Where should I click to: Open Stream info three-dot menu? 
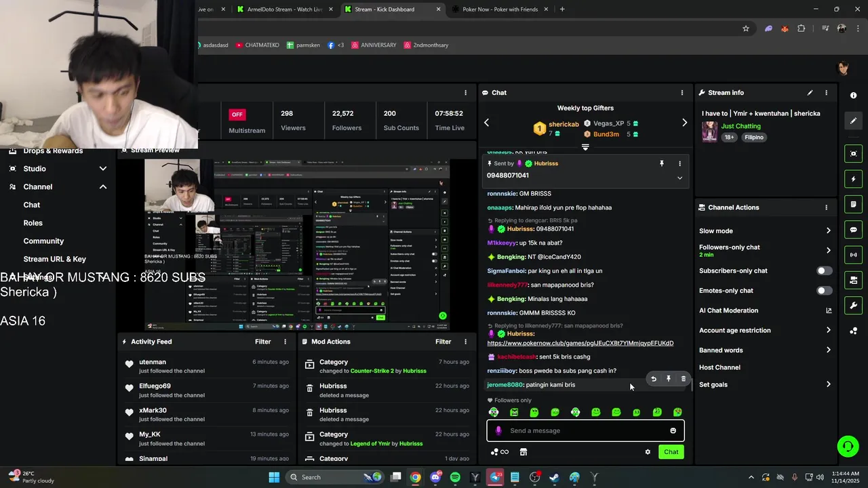tap(826, 93)
